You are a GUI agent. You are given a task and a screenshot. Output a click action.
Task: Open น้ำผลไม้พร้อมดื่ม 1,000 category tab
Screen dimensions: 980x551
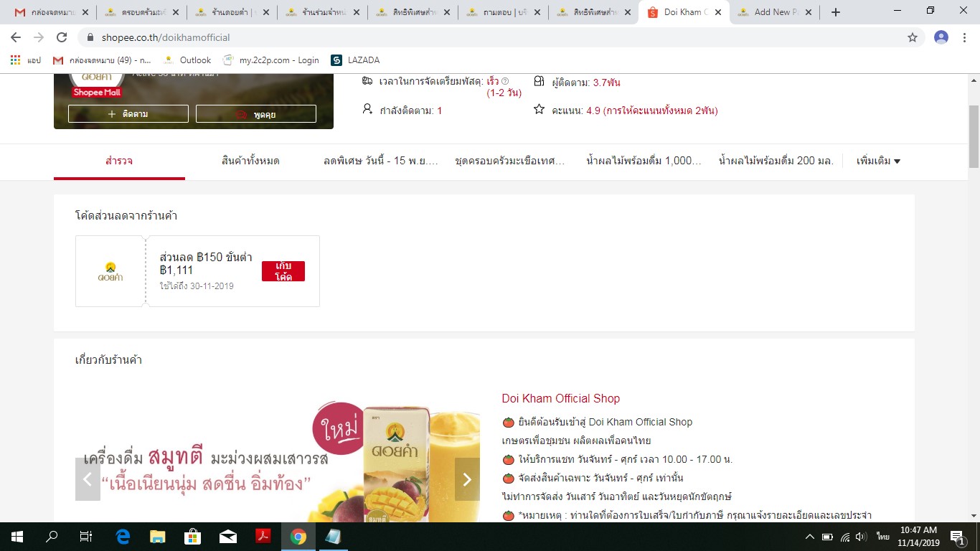pyautogui.click(x=644, y=161)
